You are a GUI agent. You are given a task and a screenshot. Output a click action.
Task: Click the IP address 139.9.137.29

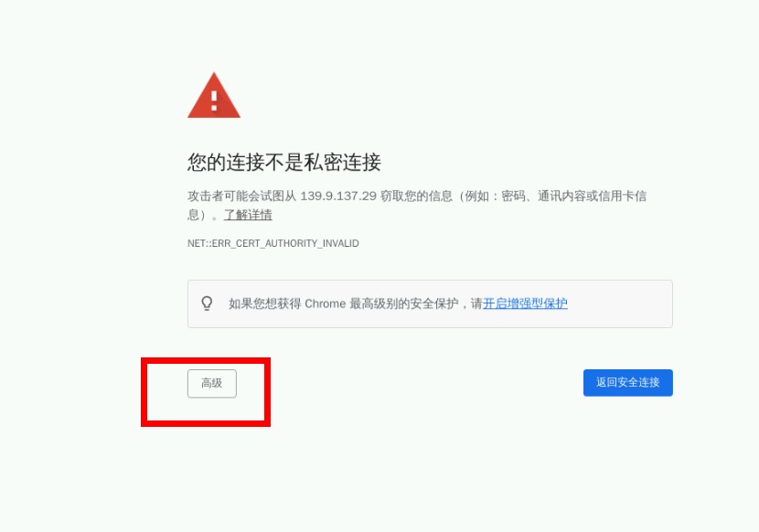338,196
